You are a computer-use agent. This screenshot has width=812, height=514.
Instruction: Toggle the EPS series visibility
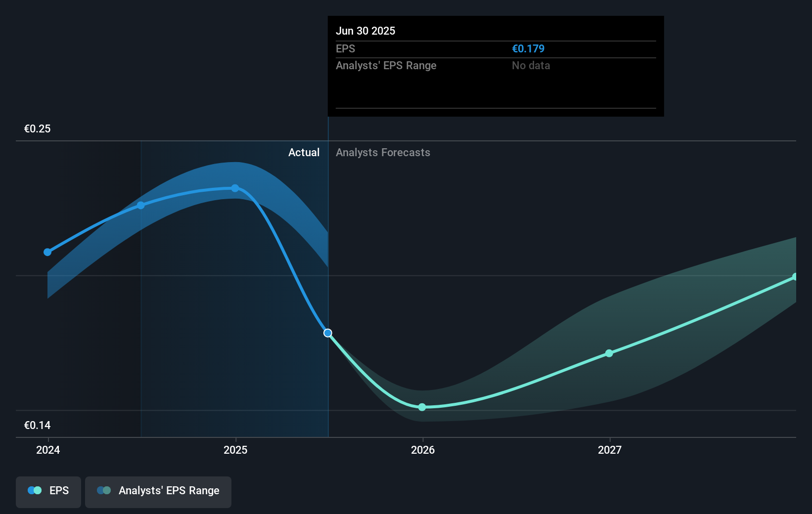[x=48, y=492]
